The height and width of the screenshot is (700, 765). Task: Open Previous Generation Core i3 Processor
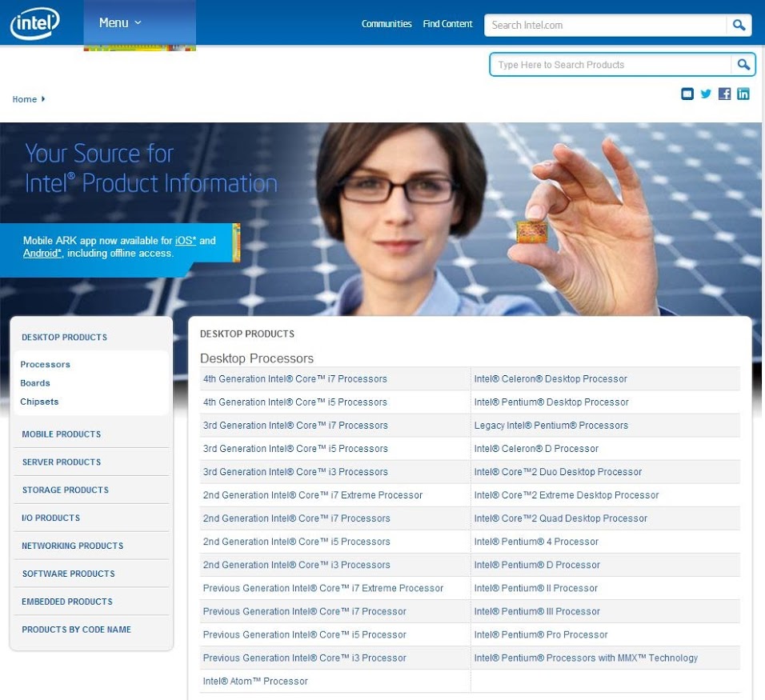pyautogui.click(x=304, y=658)
